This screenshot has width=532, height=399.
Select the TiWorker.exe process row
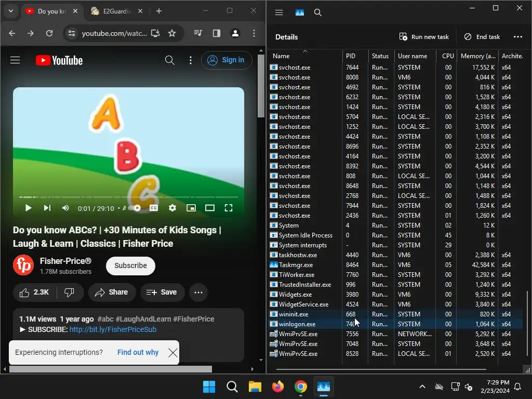[396, 274]
